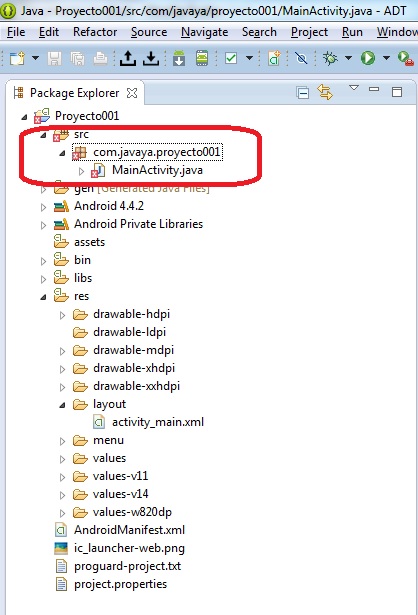
Task: Open dropdown arrow next to Run button
Action: point(386,58)
